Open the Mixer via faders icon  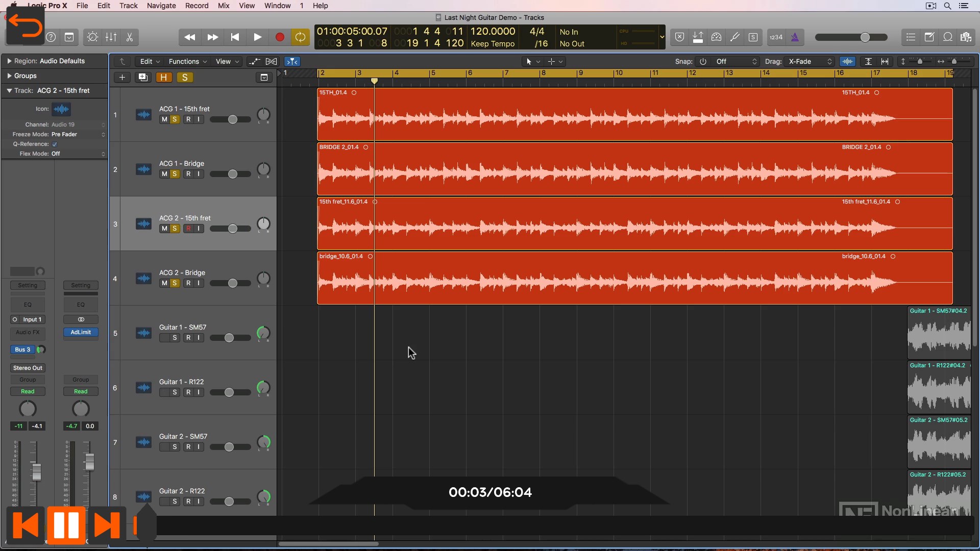(x=111, y=37)
